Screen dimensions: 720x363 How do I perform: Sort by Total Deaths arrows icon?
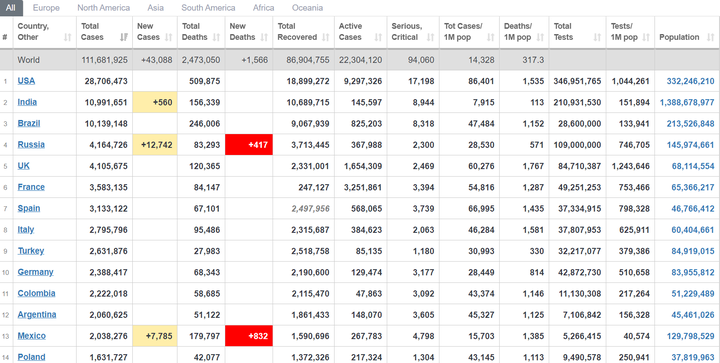(216, 37)
